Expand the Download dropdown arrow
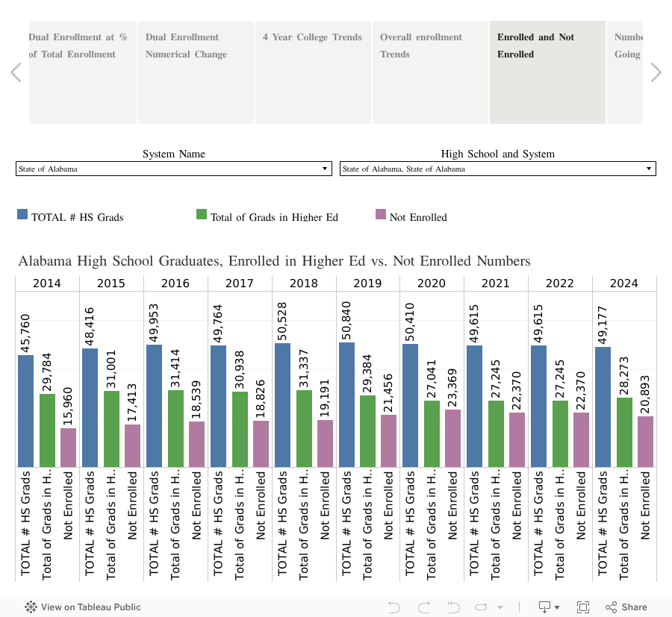Image resolution: width=672 pixels, height=617 pixels. click(559, 607)
